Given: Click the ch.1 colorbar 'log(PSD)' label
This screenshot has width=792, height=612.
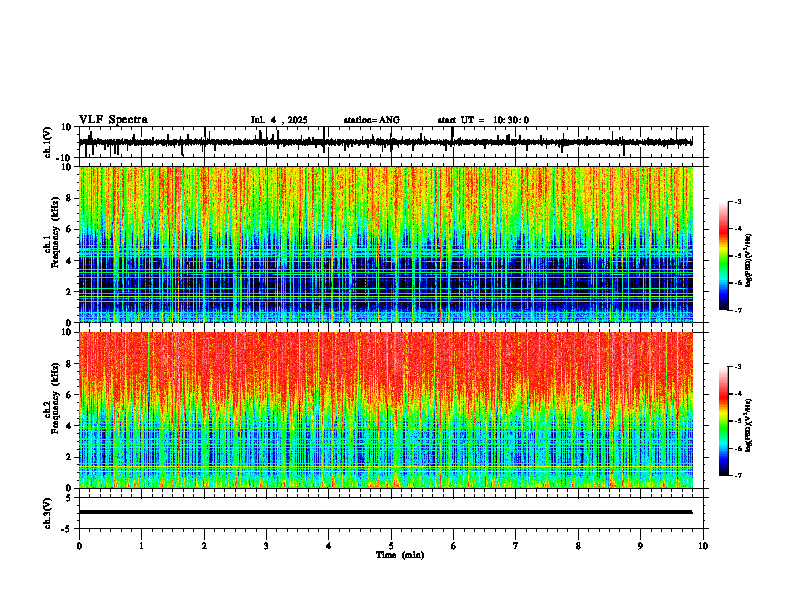Looking at the screenshot, I should click(x=749, y=260).
